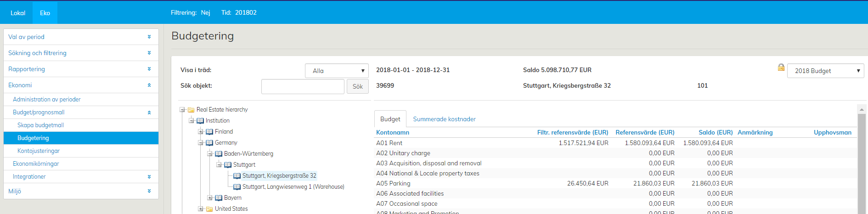Click the padlock icon beside 2018 Budget
The height and width of the screenshot is (214, 868).
click(781, 68)
